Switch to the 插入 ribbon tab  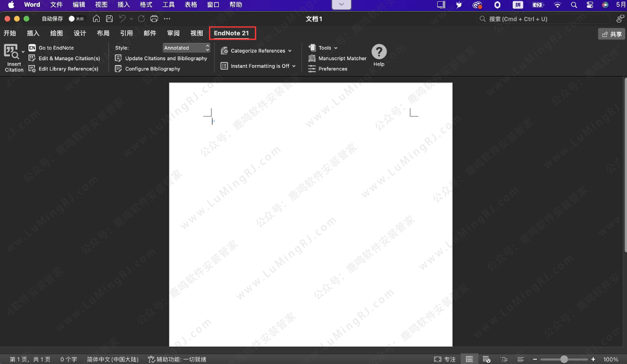point(33,33)
